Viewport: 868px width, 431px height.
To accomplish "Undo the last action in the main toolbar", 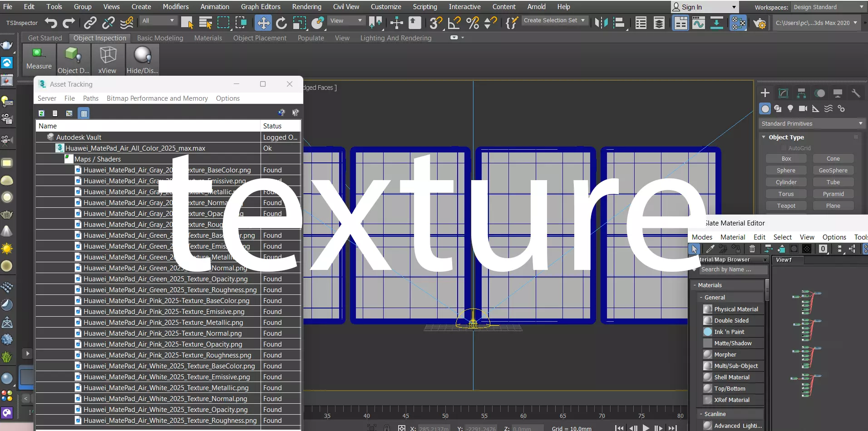I will point(51,23).
